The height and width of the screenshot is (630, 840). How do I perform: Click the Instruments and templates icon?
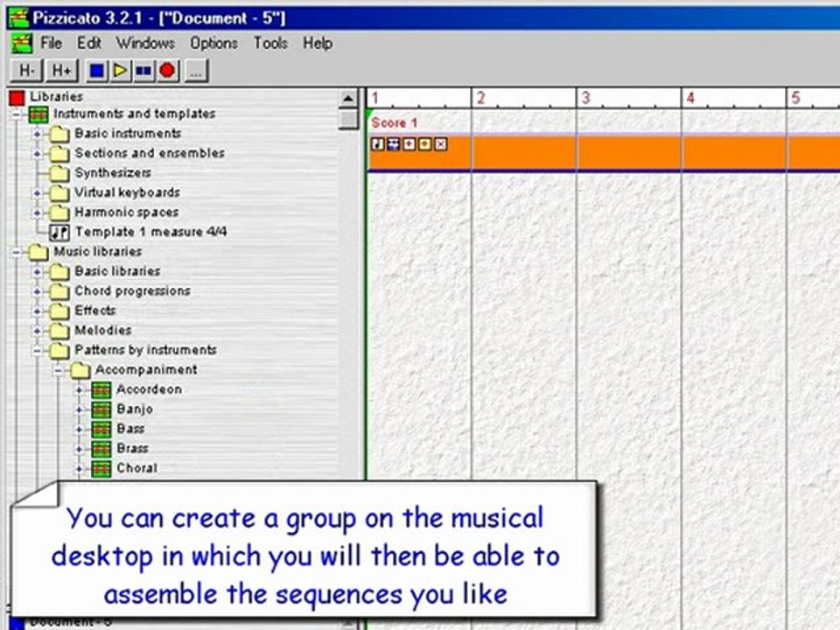coord(38,115)
